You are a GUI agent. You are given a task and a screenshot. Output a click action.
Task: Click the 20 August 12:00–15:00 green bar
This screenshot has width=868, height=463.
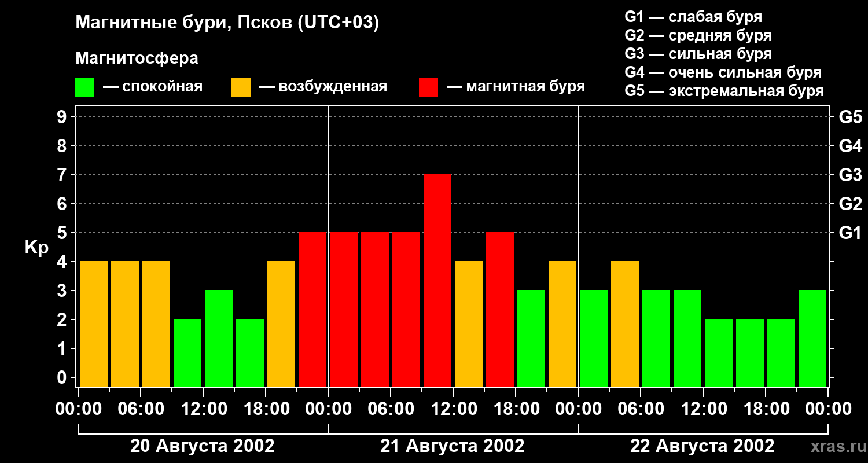click(x=219, y=338)
